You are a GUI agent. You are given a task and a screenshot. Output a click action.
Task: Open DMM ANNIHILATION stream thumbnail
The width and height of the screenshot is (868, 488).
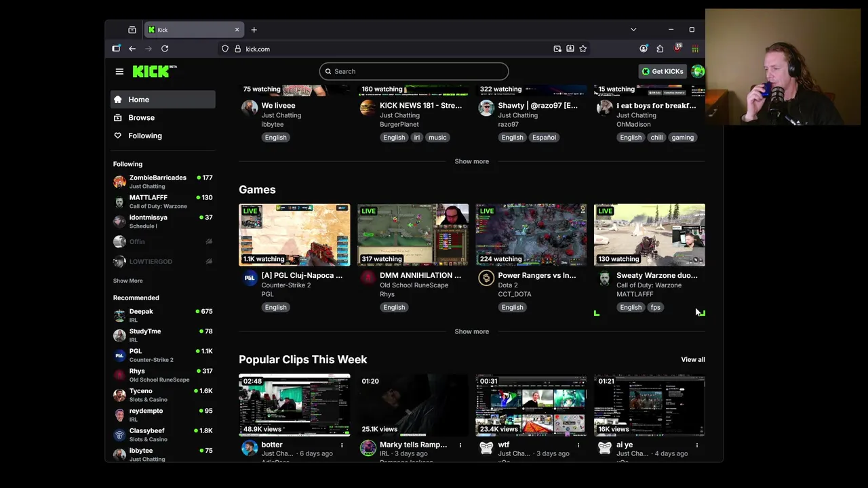413,235
